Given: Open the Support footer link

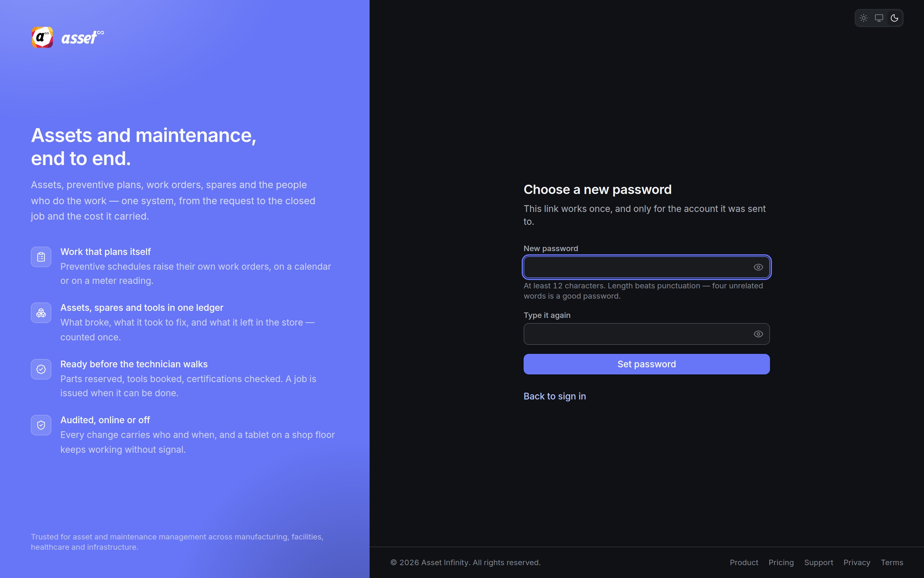Looking at the screenshot, I should 819,562.
